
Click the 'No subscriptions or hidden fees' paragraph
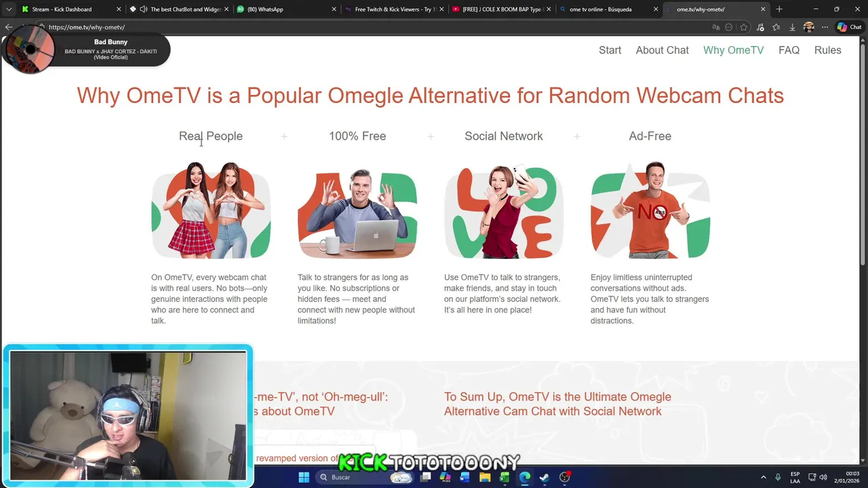point(357,299)
